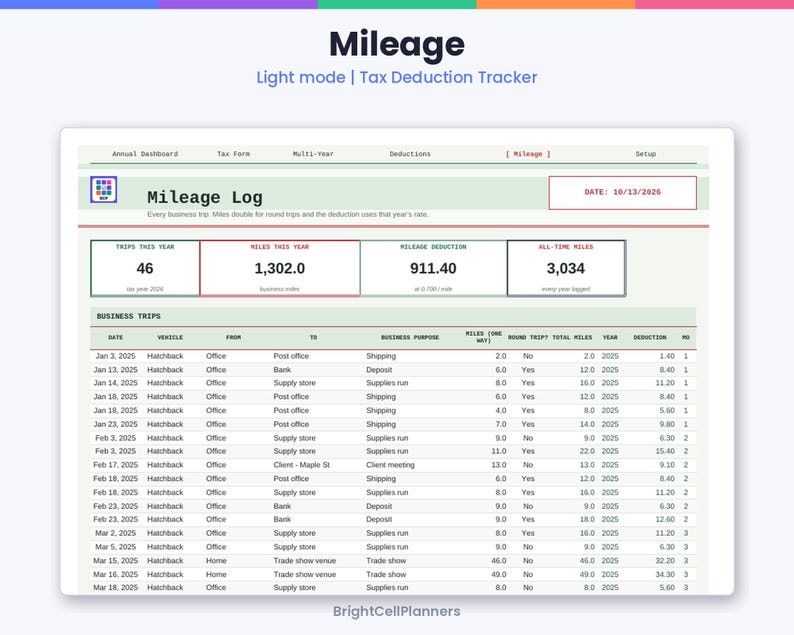The height and width of the screenshot is (635, 794).
Task: Click the DEDUCTION column header
Action: coord(650,337)
